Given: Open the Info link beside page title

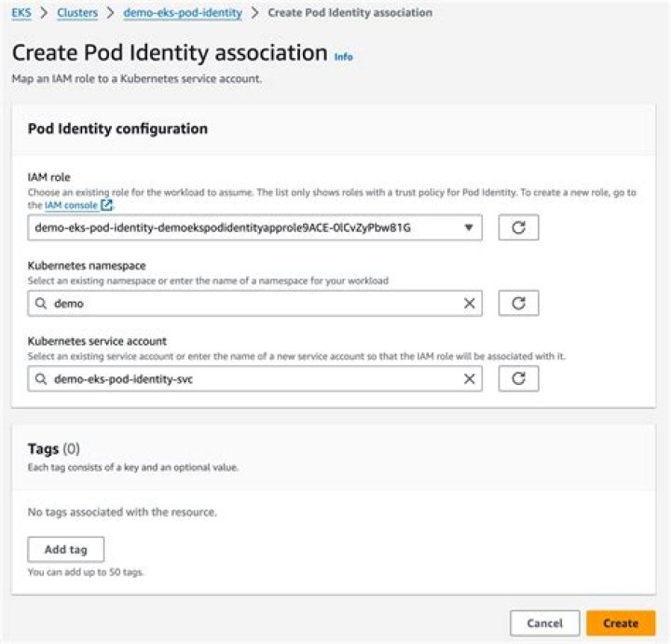Looking at the screenshot, I should 343,57.
